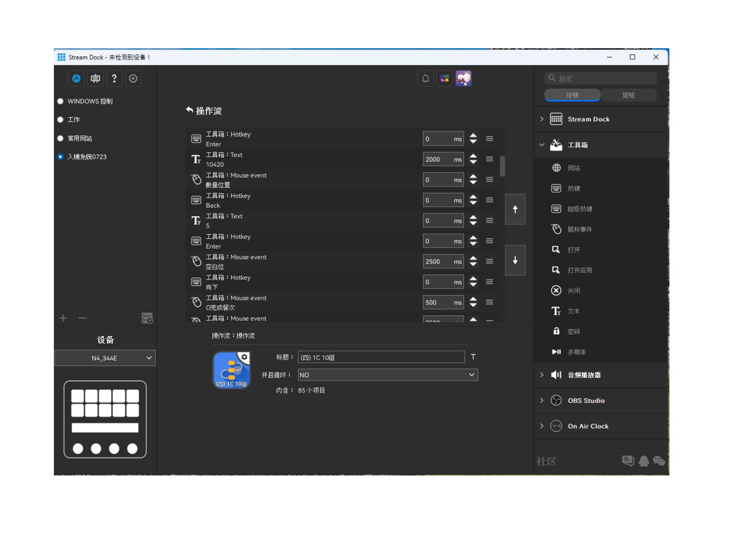Open the settings gear icon
Screen dimensions: 756x534
pyautogui.click(x=133, y=78)
